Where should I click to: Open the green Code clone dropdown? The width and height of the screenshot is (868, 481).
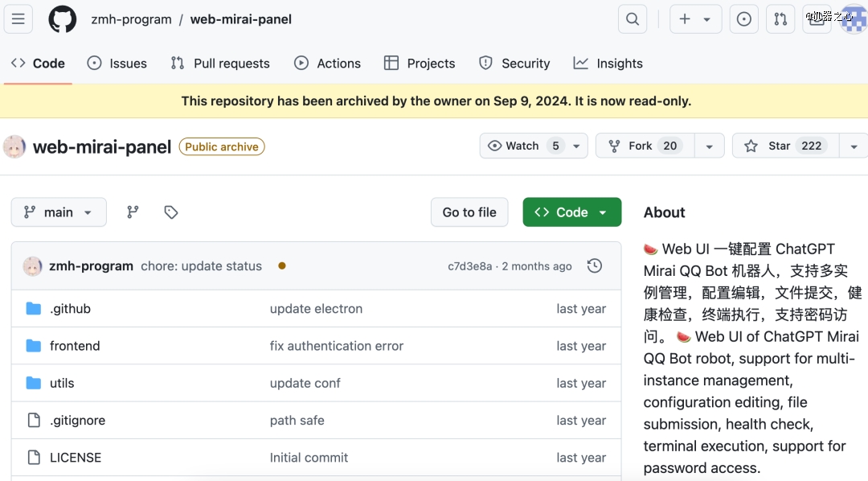point(572,212)
